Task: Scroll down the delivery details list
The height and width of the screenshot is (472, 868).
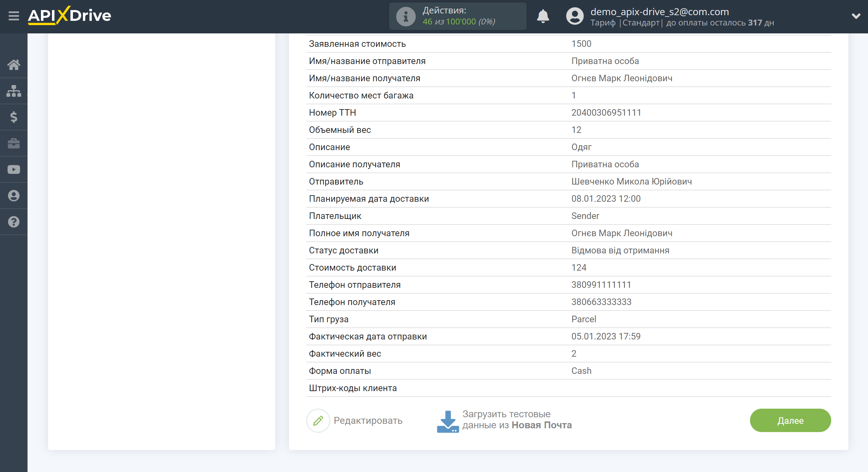Action: click(865, 232)
